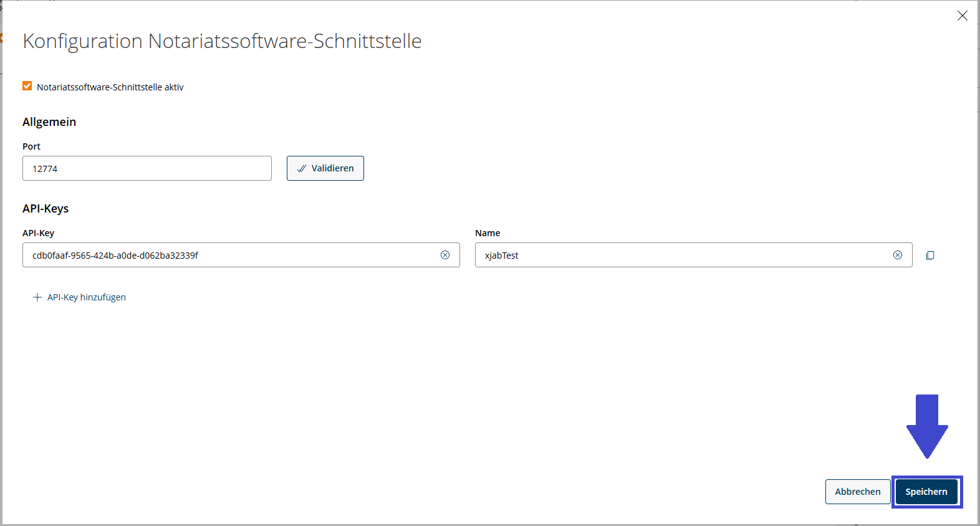Image resolution: width=980 pixels, height=526 pixels.
Task: Clear the Name field using its circled-x icon
Action: pos(898,255)
